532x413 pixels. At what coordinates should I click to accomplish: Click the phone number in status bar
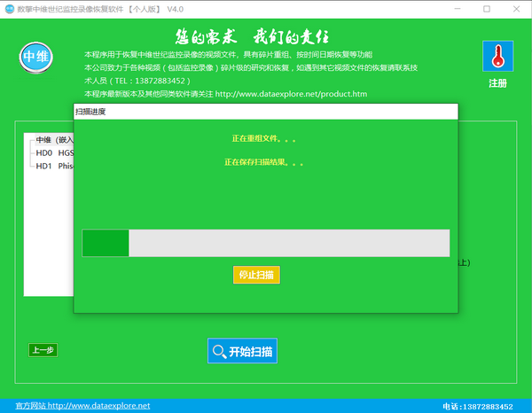coord(478,406)
